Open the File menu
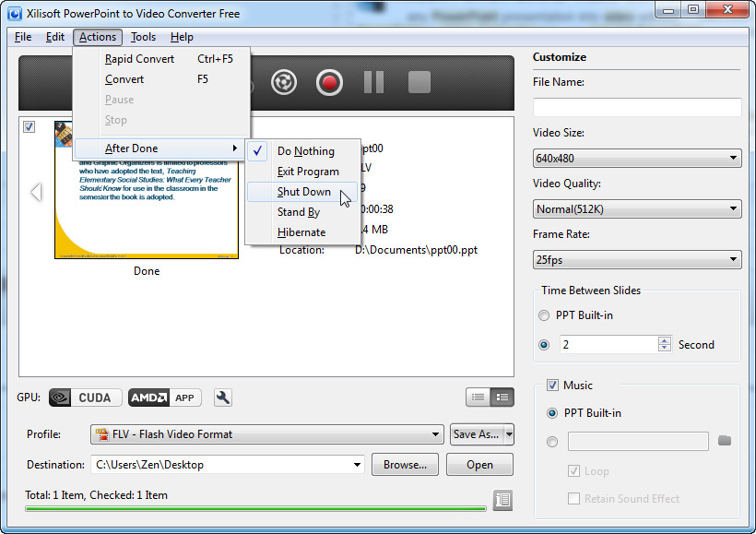The image size is (756, 534). pyautogui.click(x=23, y=37)
